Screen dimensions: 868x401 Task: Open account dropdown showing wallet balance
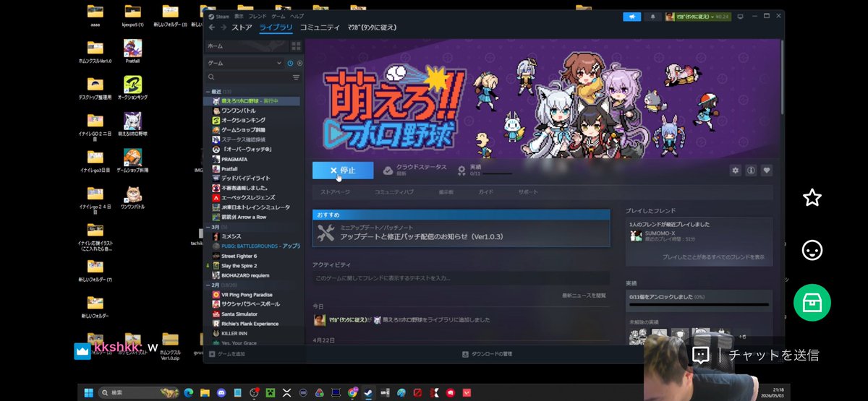[x=699, y=16]
